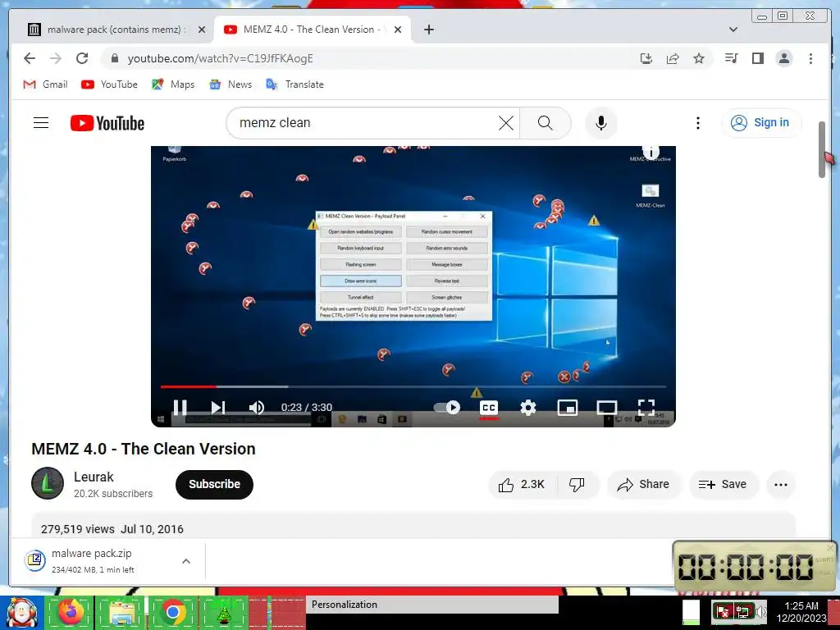Open the install/download page icon in address bar
The height and width of the screenshot is (630, 840).
click(x=646, y=58)
